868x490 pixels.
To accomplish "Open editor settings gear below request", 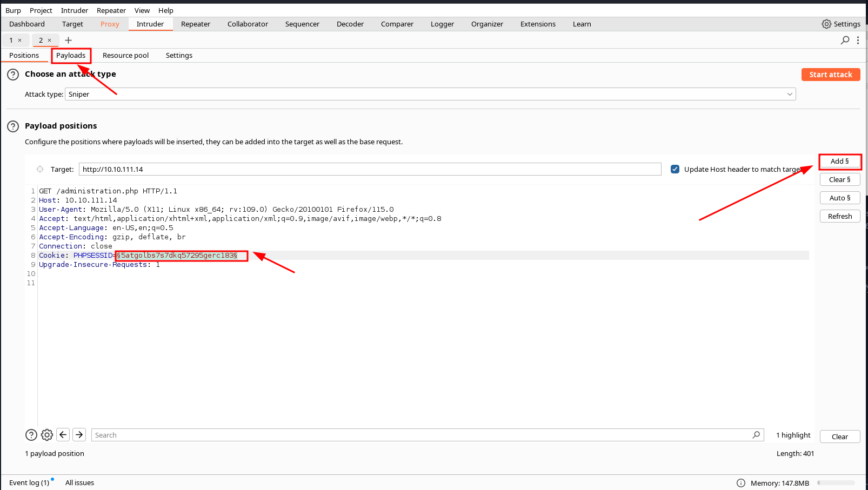I will pyautogui.click(x=47, y=435).
